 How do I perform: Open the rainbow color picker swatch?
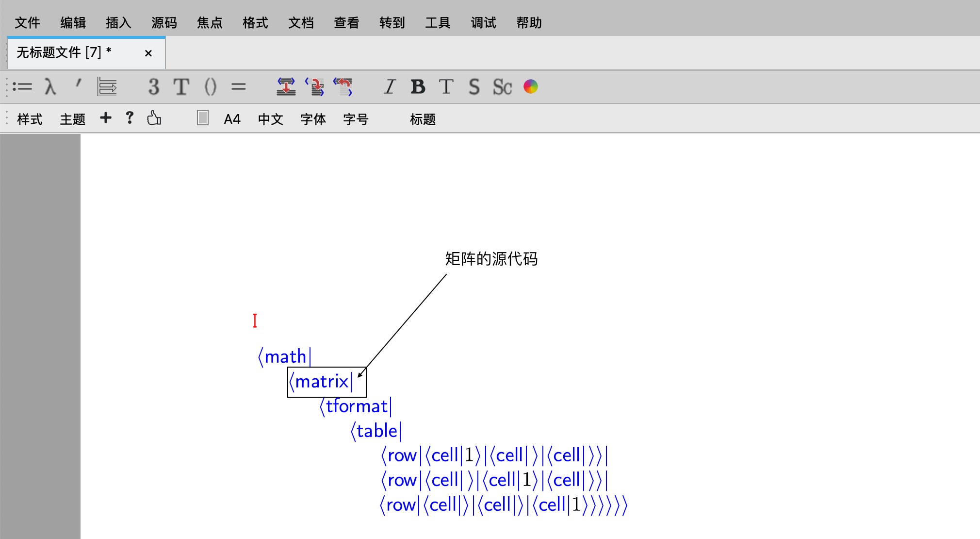click(x=530, y=87)
